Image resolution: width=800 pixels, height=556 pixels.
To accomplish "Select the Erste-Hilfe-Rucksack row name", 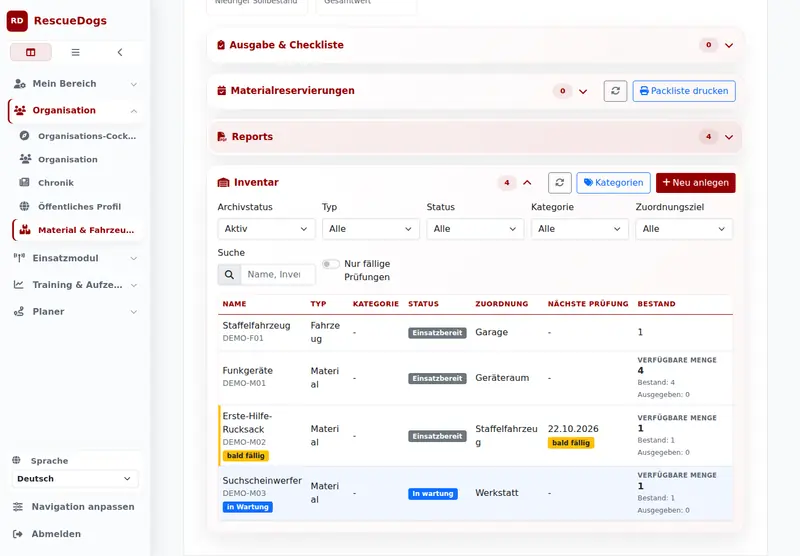I will click(247, 422).
